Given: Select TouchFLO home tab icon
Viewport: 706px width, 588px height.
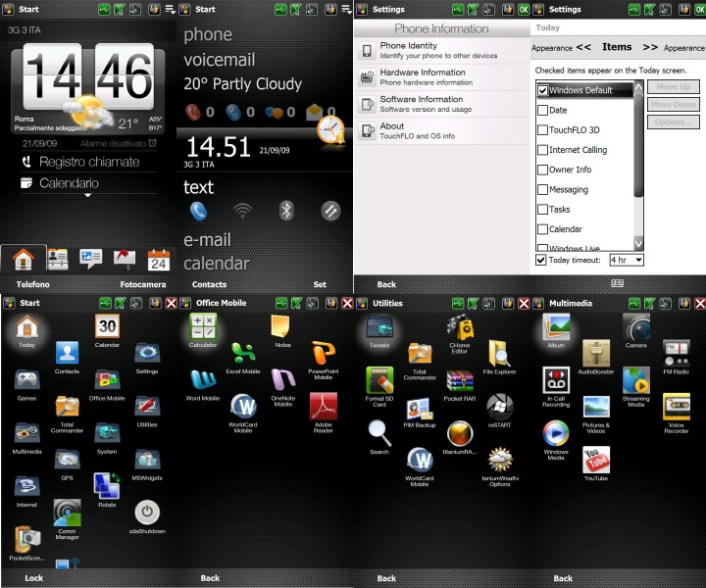Looking at the screenshot, I should (24, 260).
